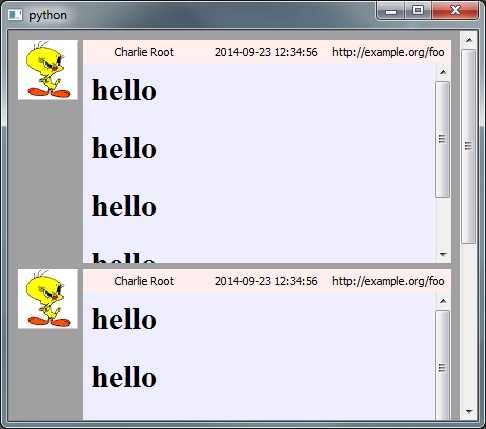
Task: Click the up arrow of first message scrollbar
Action: coord(443,72)
